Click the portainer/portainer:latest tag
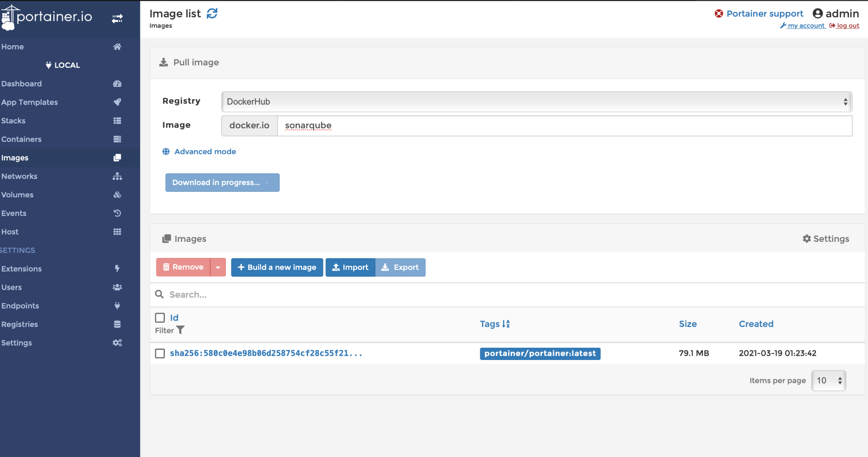The image size is (868, 457). click(540, 353)
